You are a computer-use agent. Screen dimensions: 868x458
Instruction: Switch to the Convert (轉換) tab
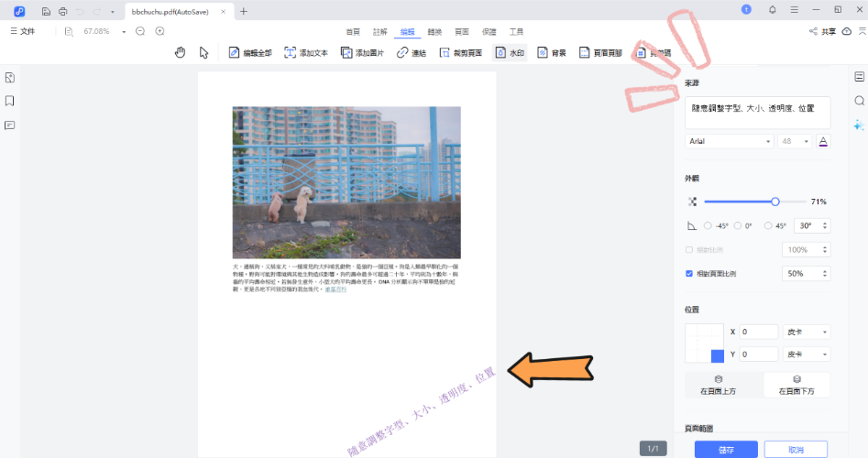tap(434, 32)
